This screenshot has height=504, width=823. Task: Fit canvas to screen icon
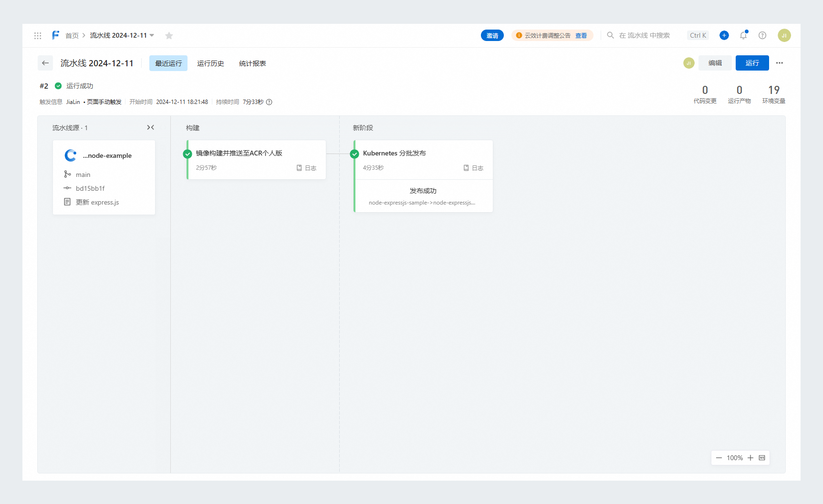(762, 458)
